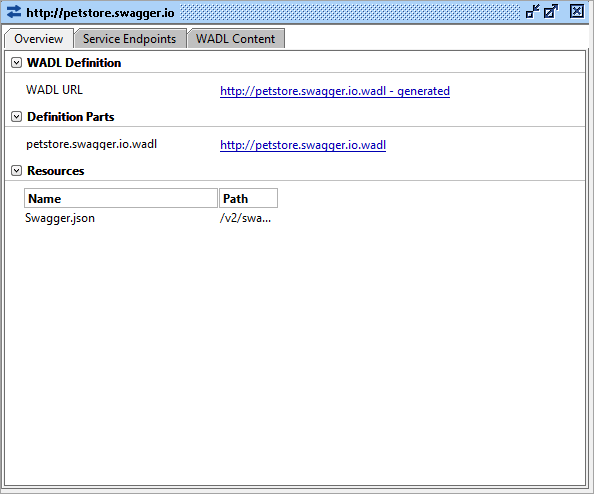The height and width of the screenshot is (494, 594).
Task: Switch to the Overview tab
Action: pyautogui.click(x=39, y=39)
